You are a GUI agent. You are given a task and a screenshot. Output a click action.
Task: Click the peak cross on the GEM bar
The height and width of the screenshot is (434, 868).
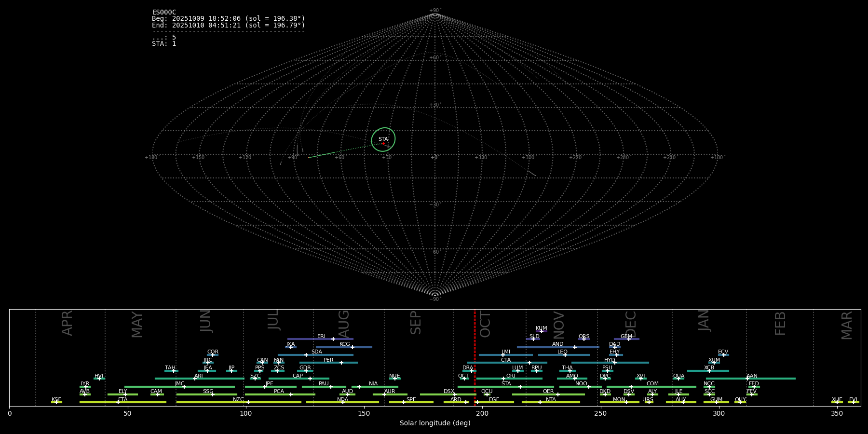tap(629, 339)
